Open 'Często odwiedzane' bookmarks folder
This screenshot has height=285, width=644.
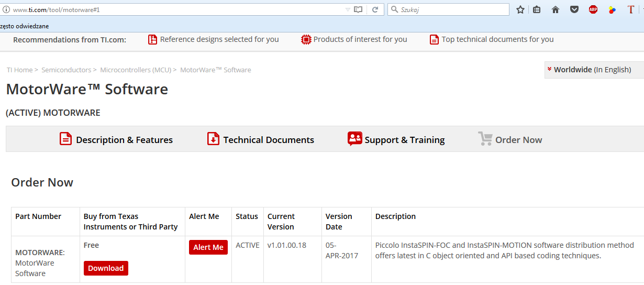point(25,26)
